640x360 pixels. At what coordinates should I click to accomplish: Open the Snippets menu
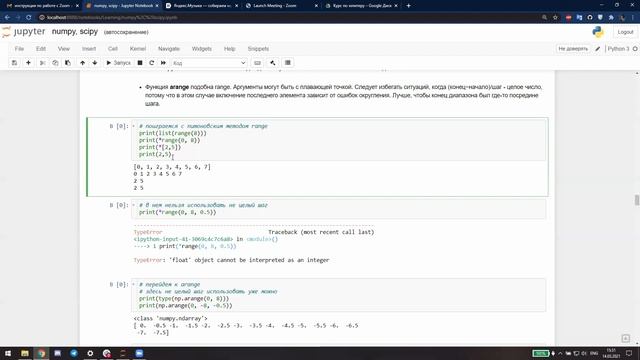pos(258,49)
